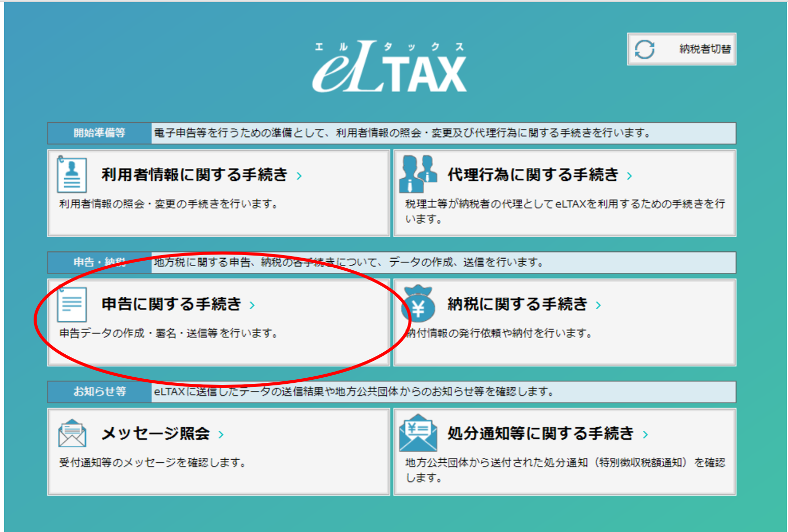Click chevron next to 利用者情報に関する手続き
The height and width of the screenshot is (532, 788).
300,176
